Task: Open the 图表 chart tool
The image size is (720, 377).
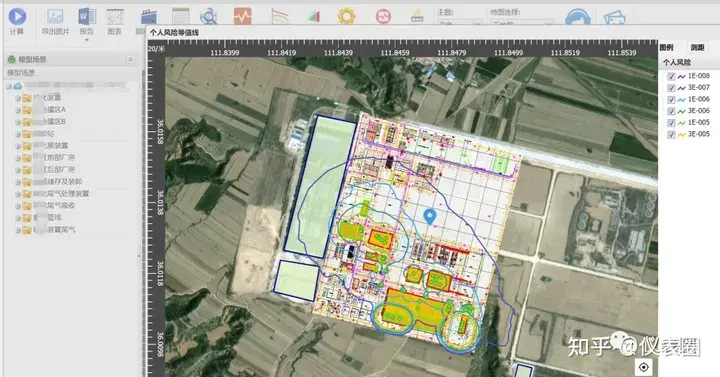Action: click(x=115, y=17)
